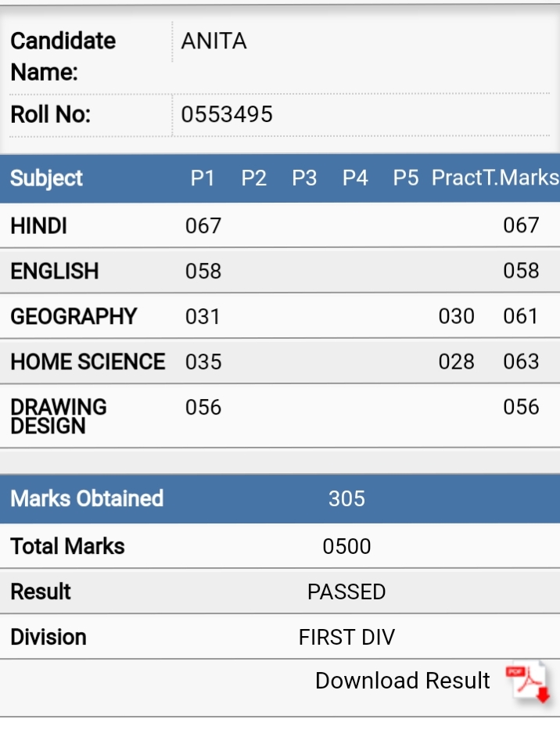This screenshot has height=748, width=560.
Task: Select the GEOGRAPHY subject row
Action: (280, 316)
